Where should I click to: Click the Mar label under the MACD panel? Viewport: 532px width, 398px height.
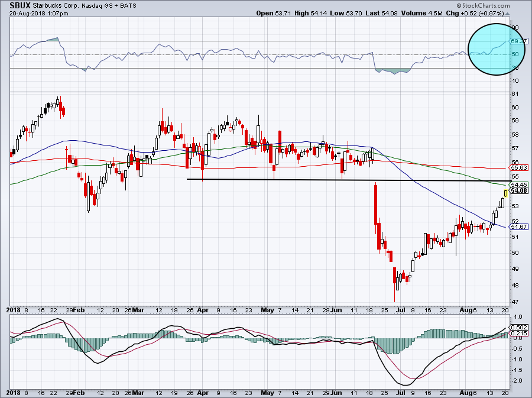[138, 393]
